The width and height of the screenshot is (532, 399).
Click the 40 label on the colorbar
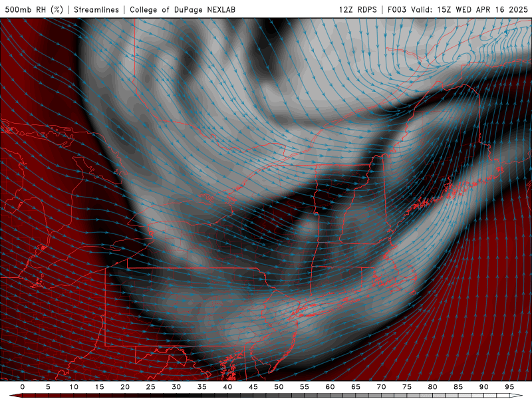click(227, 387)
